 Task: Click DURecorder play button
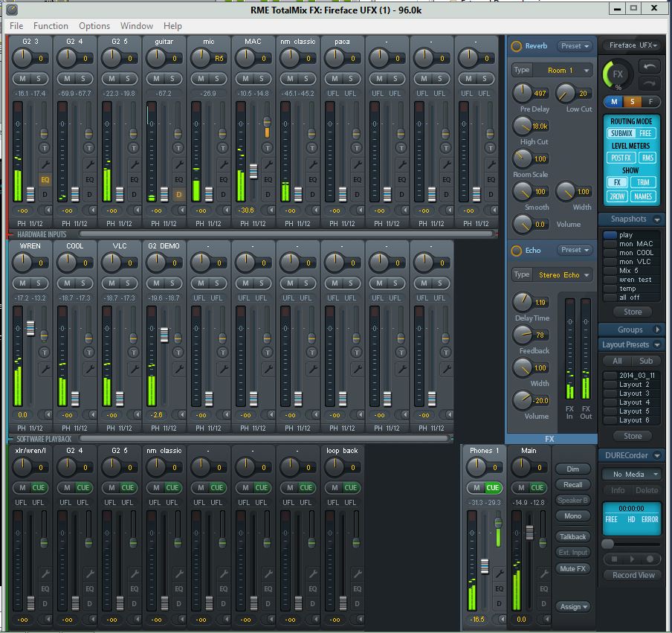632,559
